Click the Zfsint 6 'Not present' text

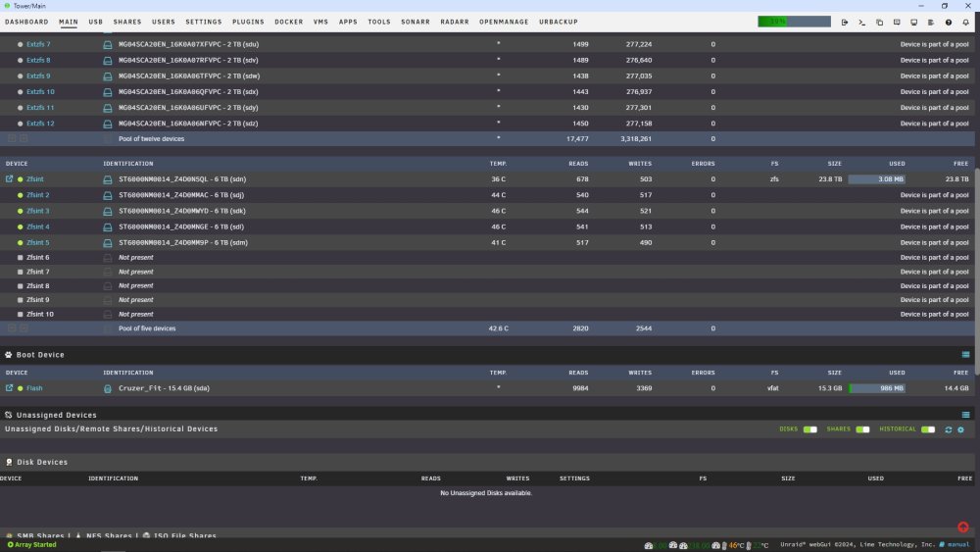[x=135, y=258]
